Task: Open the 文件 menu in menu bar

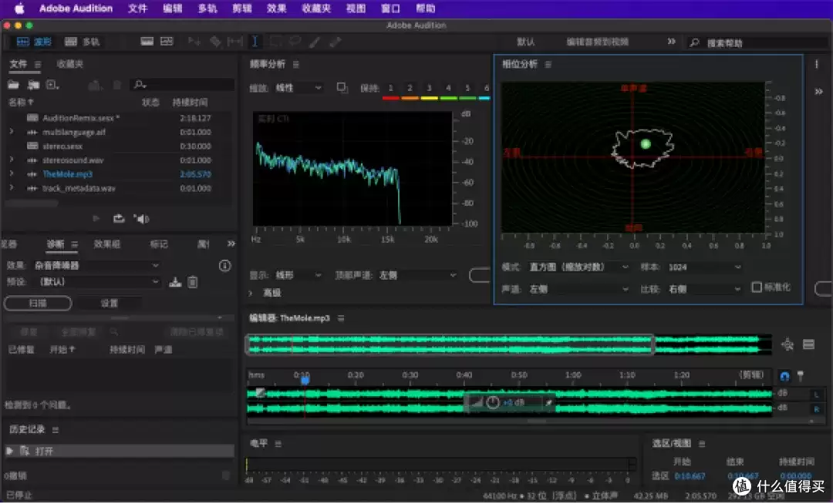Action: point(137,8)
